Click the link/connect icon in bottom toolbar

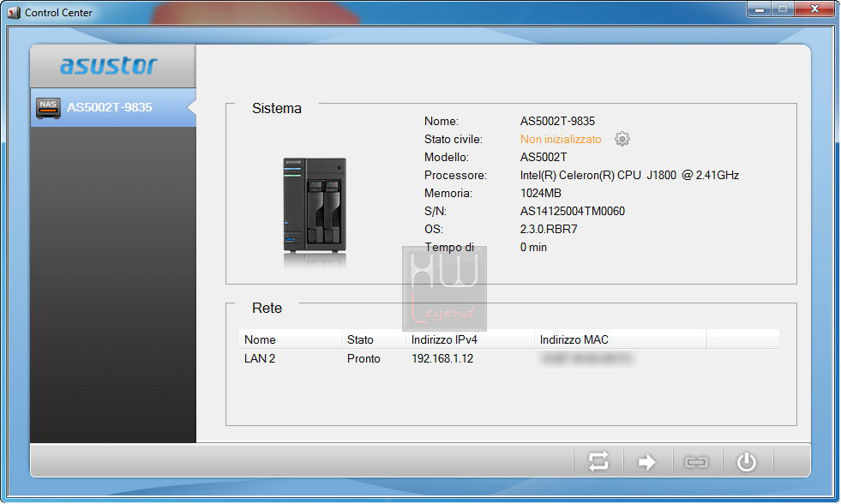click(695, 462)
